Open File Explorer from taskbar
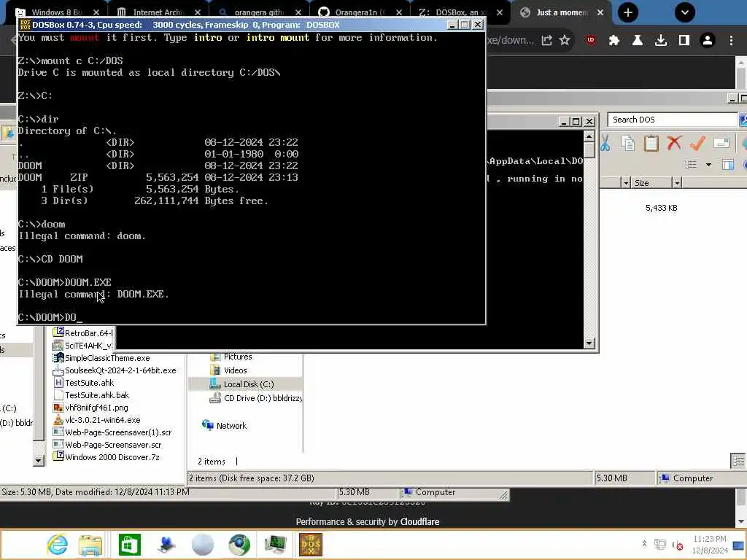 pyautogui.click(x=90, y=544)
